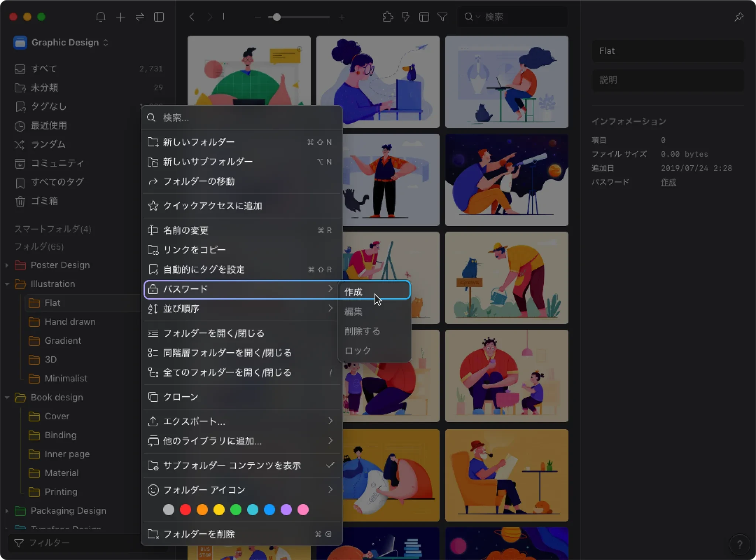756x560 pixels.
Task: Choose 新しいフォルダー from context menu
Action: [241, 142]
